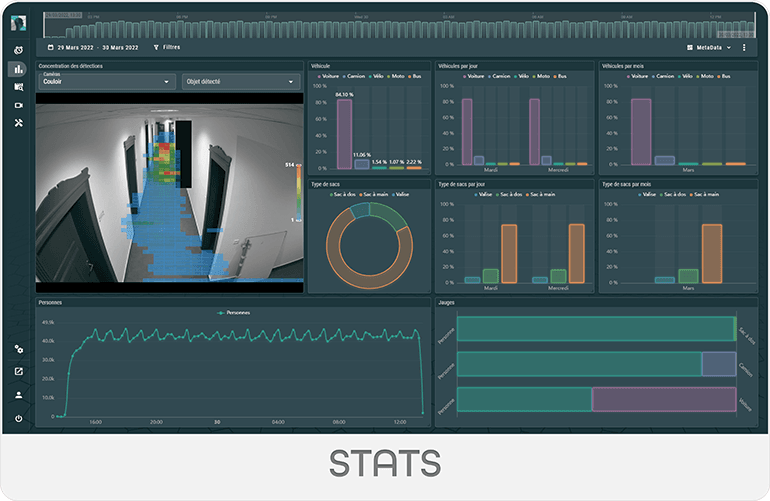
Task: Open the alarm clock section in the sidebar
Action: click(x=19, y=50)
